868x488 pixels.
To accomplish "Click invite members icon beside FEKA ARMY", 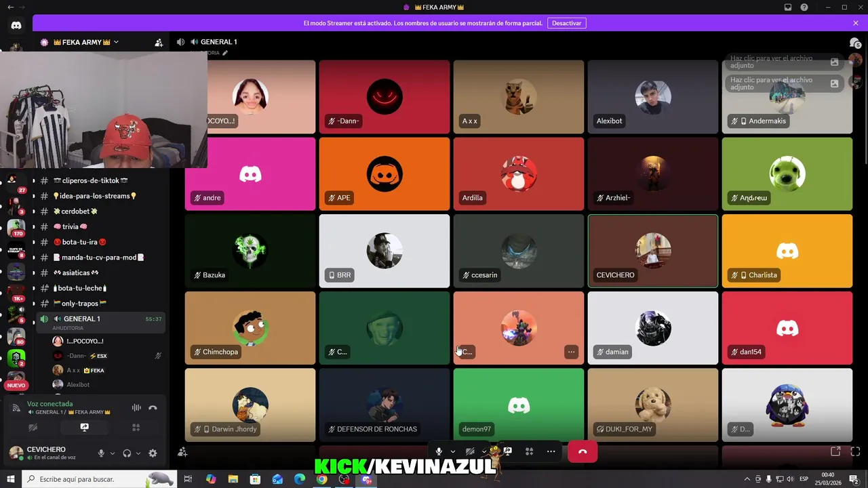I will pyautogui.click(x=159, y=42).
